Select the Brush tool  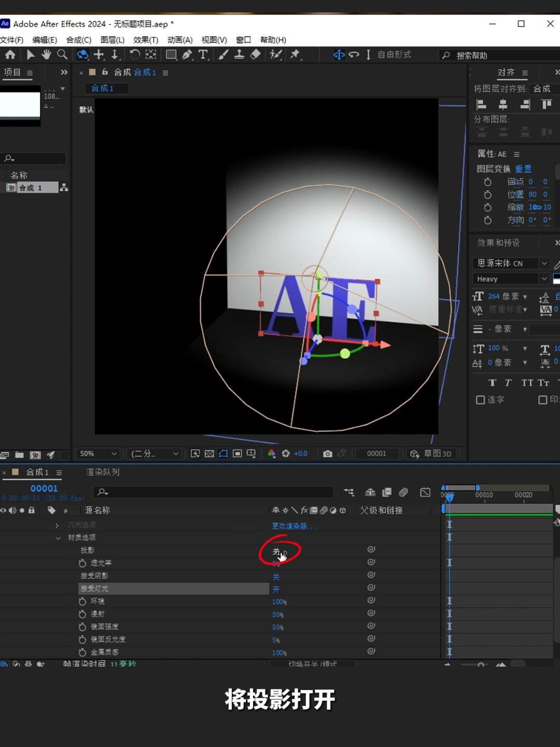coord(223,54)
